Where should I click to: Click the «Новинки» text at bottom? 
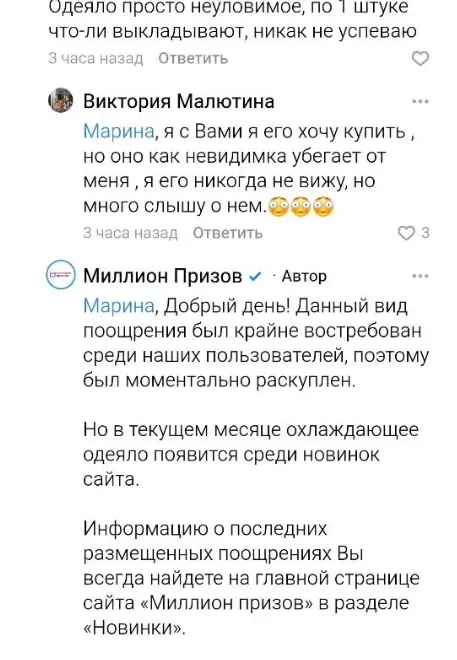click(x=134, y=628)
